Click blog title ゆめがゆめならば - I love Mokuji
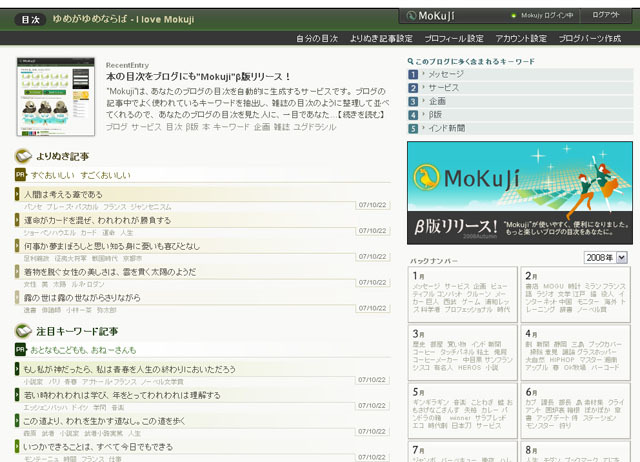 click(123, 19)
